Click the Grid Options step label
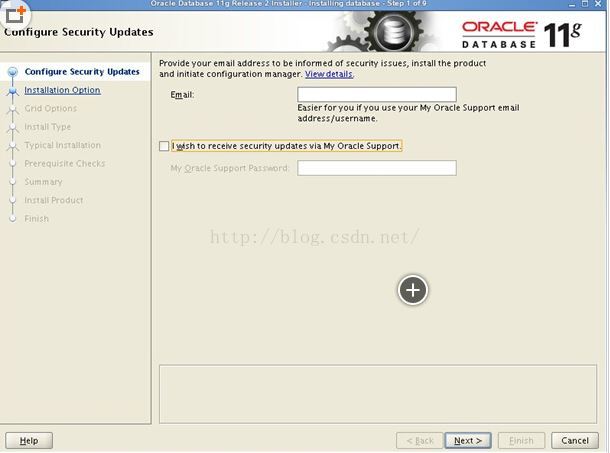This screenshot has height=453, width=610. coord(51,108)
